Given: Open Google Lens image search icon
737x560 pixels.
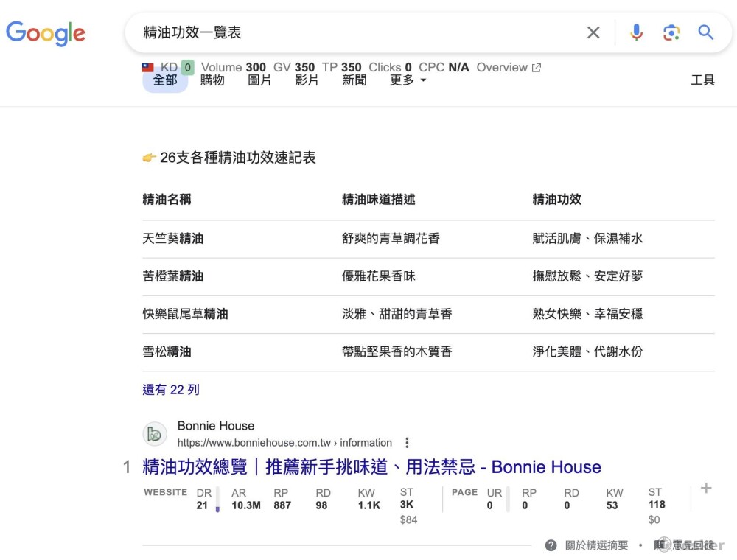Looking at the screenshot, I should pos(671,32).
